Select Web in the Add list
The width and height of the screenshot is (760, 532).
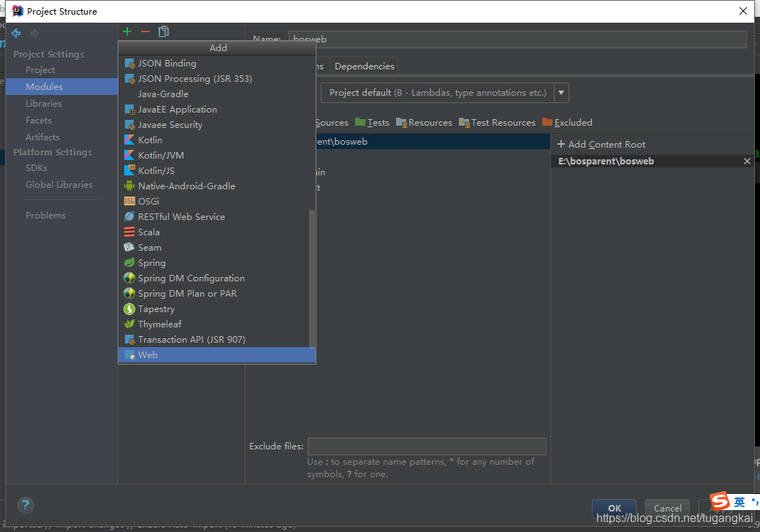216,354
